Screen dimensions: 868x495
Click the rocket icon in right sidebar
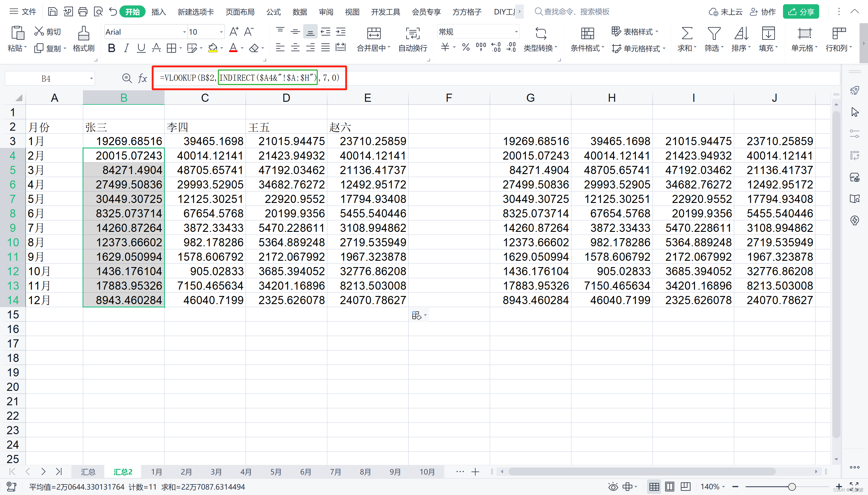point(854,90)
